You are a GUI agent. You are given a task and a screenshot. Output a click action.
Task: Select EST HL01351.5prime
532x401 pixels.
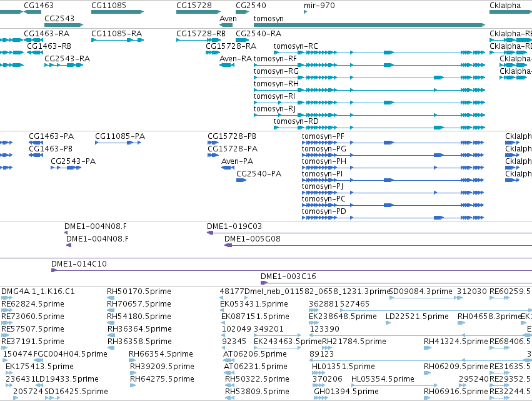point(343,367)
